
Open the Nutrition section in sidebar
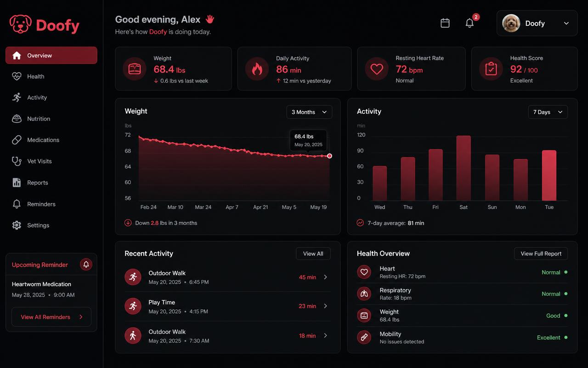point(51,119)
